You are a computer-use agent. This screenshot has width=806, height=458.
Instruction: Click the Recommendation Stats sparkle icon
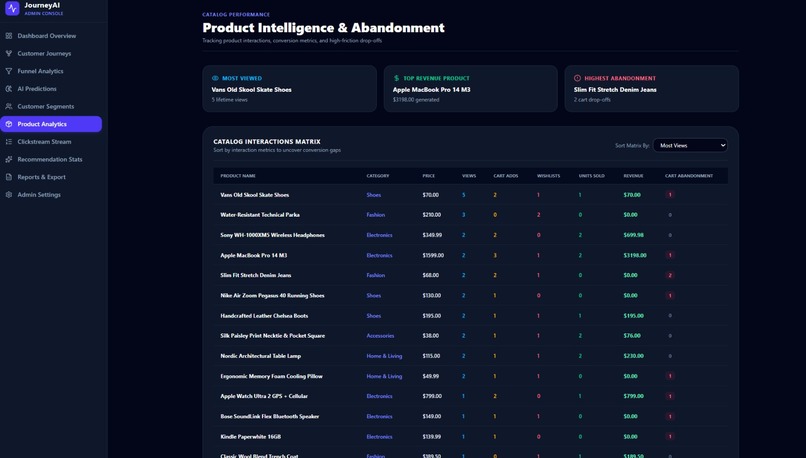(9, 159)
